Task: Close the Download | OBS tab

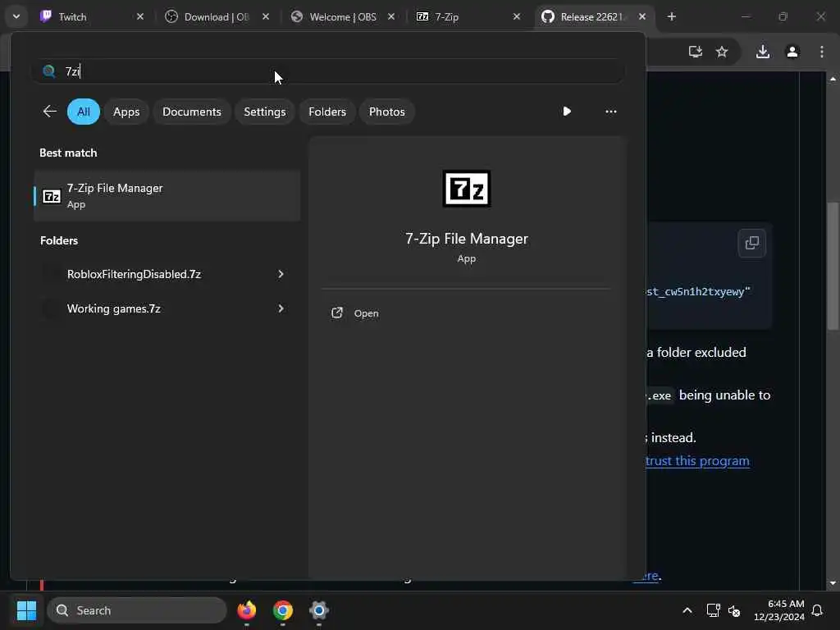Action: pyautogui.click(x=266, y=16)
